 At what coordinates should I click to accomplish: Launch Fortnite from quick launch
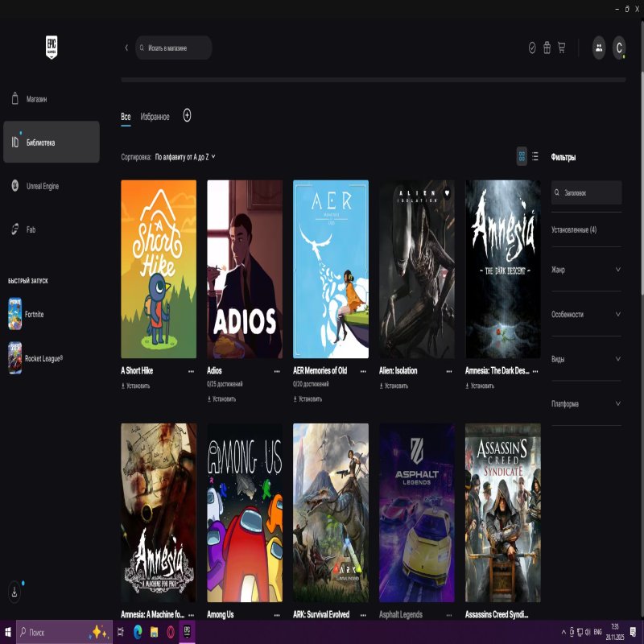pyautogui.click(x=35, y=314)
